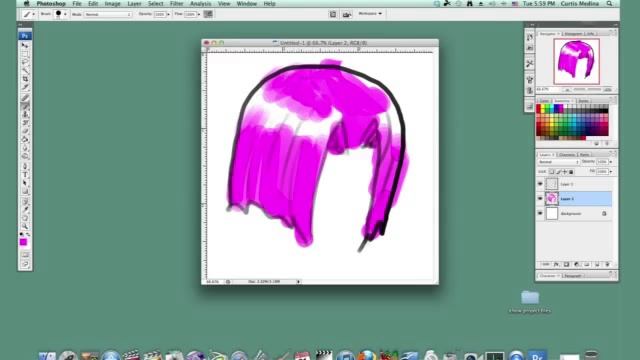Select the Blur tool
Screen dimensions: 640x360
pos(25,148)
